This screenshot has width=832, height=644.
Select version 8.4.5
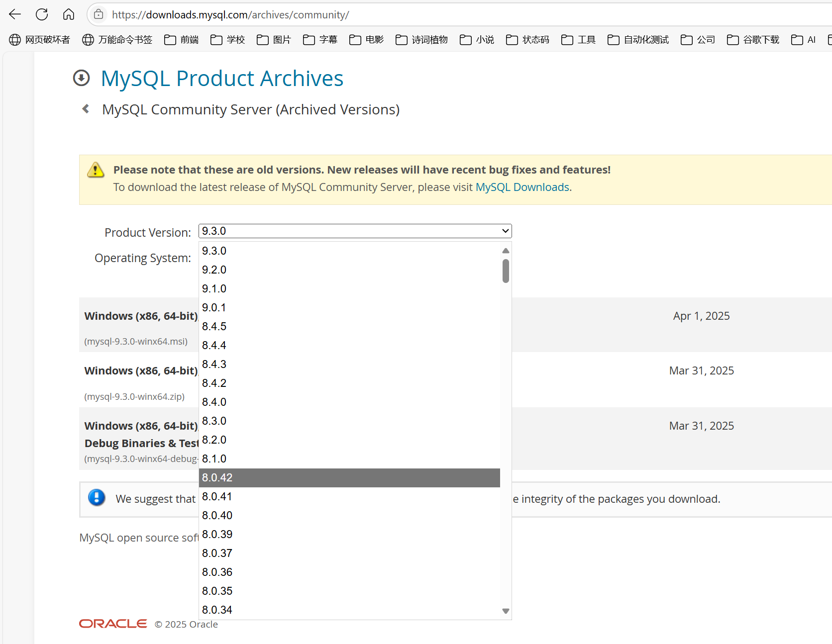click(349, 326)
